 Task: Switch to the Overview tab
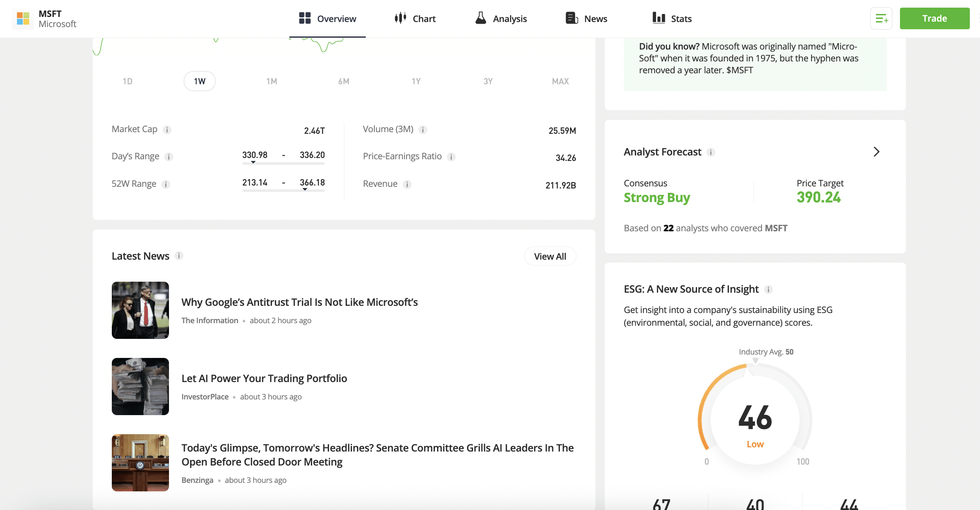(327, 19)
